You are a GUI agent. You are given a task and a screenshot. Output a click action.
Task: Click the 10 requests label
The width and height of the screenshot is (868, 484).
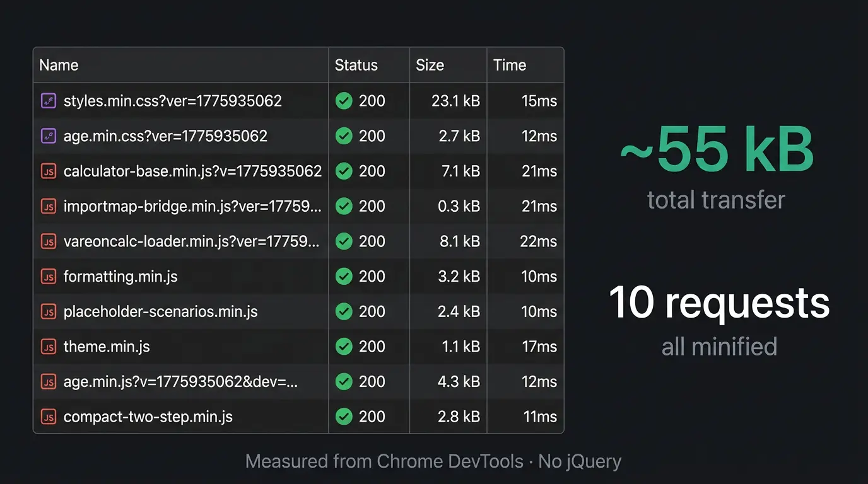click(720, 302)
